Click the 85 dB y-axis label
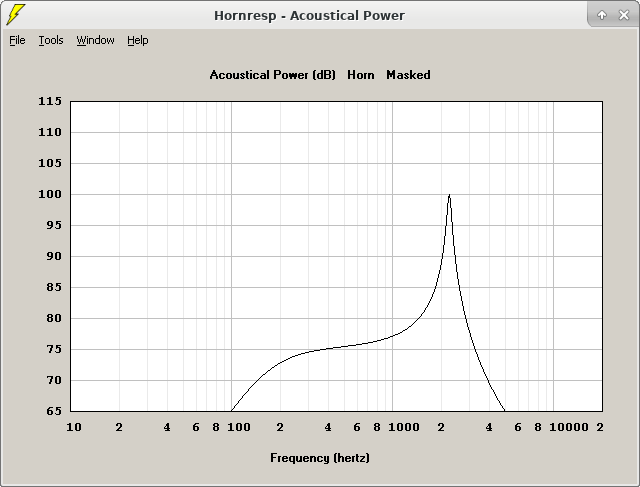 [x=54, y=287]
